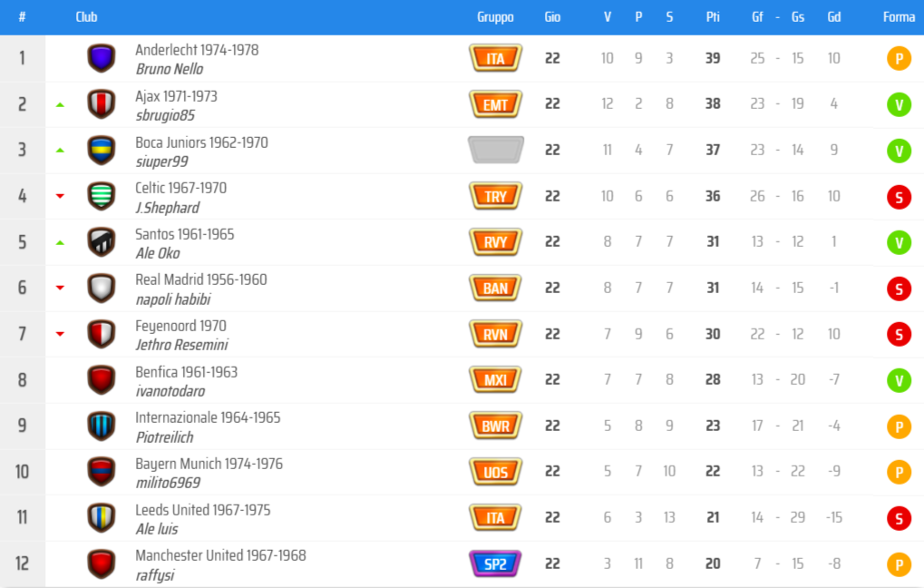924x588 pixels.
Task: Open Real Madrid 1956-1960 club name
Action: pyautogui.click(x=201, y=279)
